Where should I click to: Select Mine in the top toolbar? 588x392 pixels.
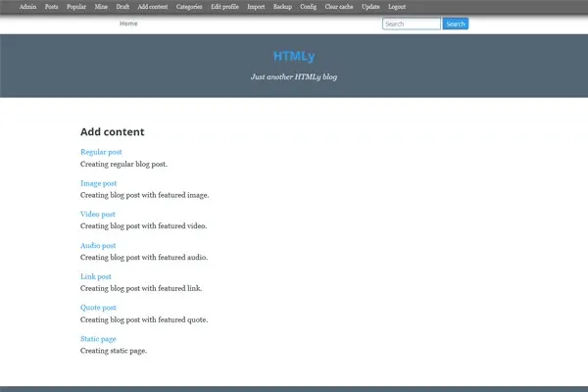(102, 6)
